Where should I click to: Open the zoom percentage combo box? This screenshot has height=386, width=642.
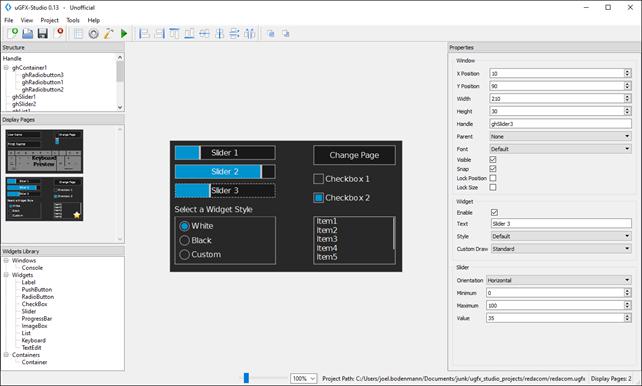(303, 379)
